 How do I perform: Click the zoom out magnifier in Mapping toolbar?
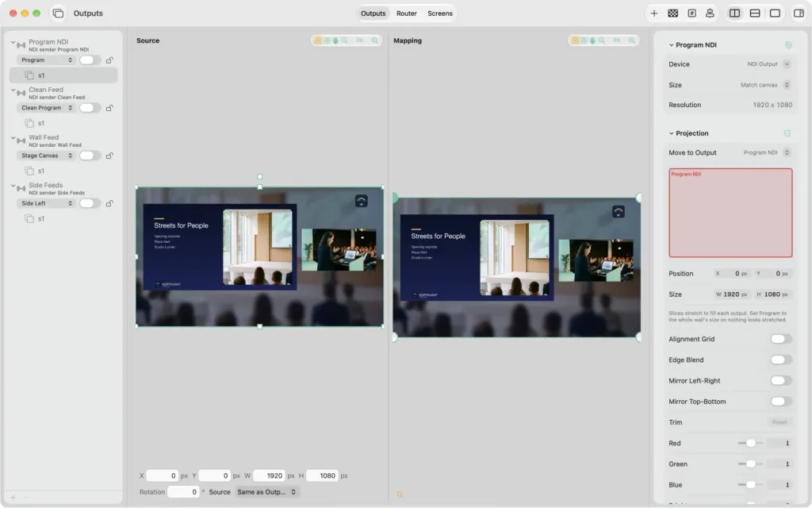602,40
